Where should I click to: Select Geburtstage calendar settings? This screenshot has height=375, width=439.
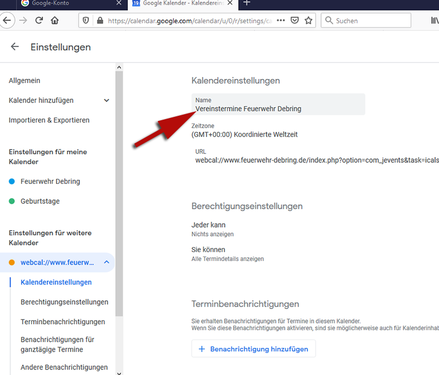point(40,201)
